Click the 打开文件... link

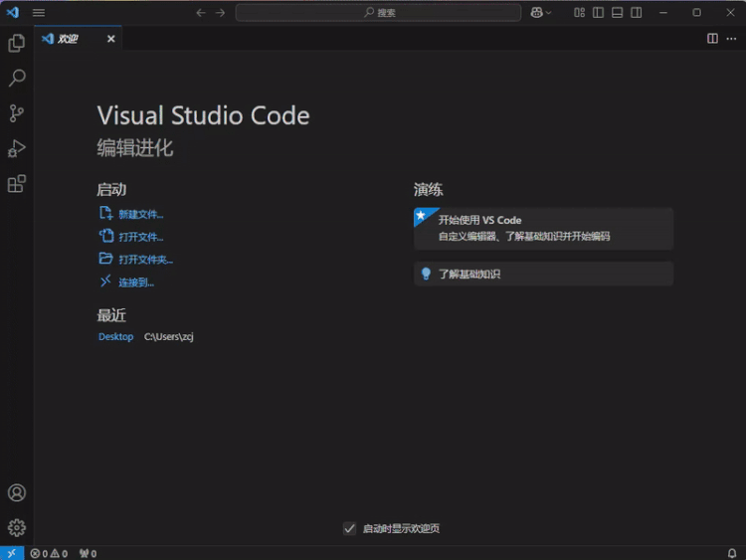[141, 237]
